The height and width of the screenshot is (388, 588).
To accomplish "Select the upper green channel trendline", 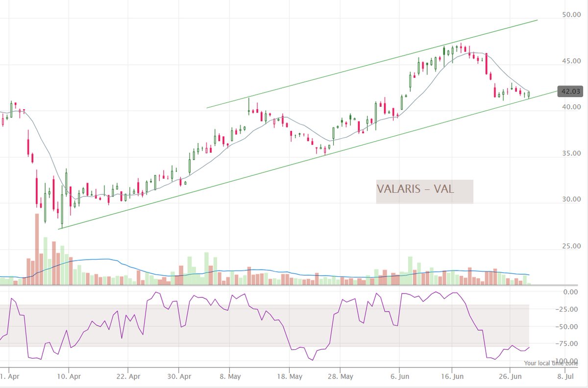I will [372, 64].
